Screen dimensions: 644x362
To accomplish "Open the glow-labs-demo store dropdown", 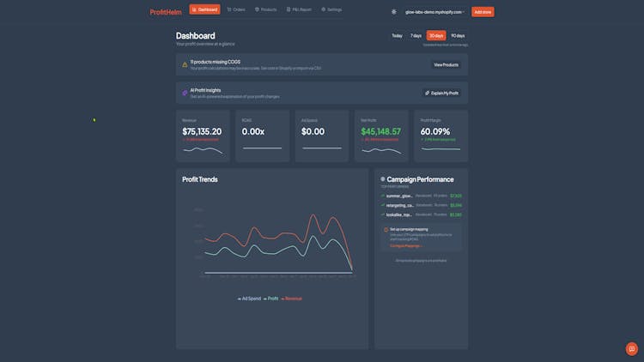I will [x=435, y=12].
